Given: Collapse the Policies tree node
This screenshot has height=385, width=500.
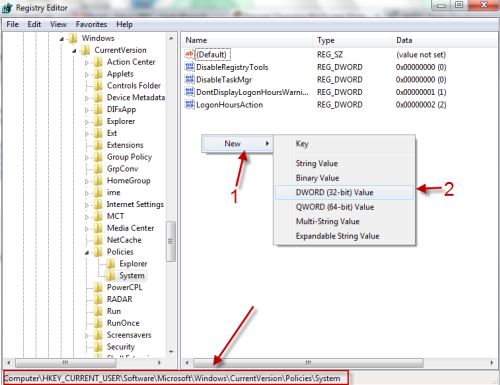Looking at the screenshot, I should coord(87,252).
